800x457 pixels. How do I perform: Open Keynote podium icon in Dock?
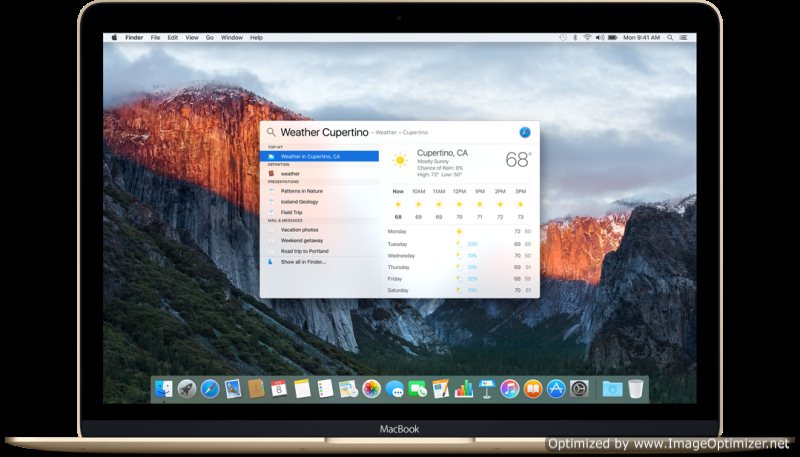point(487,389)
